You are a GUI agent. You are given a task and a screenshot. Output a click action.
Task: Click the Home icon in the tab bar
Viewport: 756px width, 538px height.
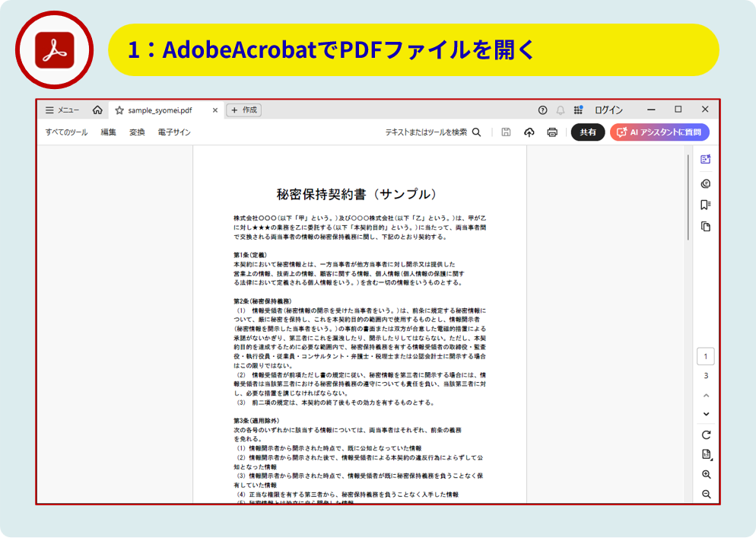pyautogui.click(x=97, y=110)
